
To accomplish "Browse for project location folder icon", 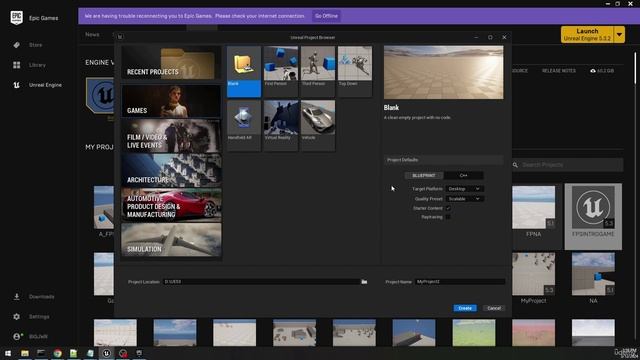I will [x=364, y=282].
